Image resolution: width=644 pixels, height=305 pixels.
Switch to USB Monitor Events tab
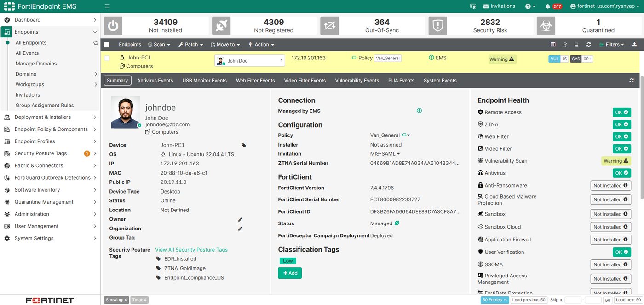[204, 81]
